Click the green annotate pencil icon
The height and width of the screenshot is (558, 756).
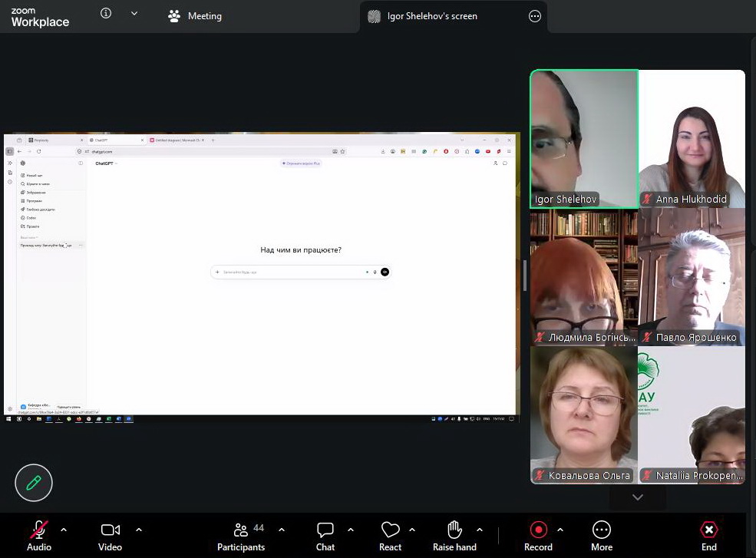pos(34,483)
